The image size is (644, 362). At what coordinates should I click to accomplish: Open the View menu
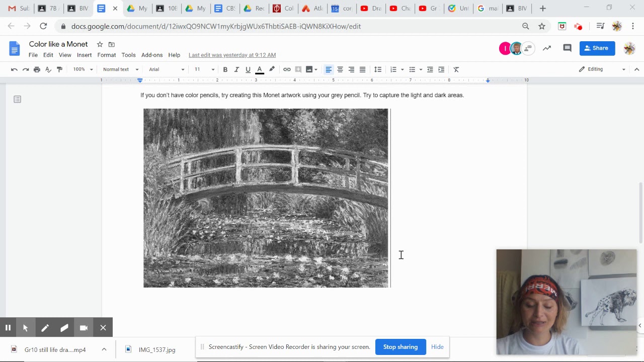65,55
